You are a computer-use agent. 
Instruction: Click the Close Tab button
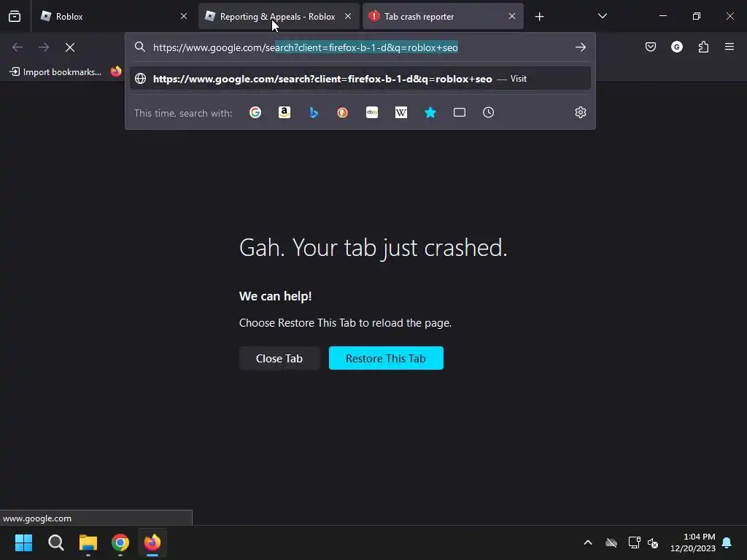click(279, 358)
